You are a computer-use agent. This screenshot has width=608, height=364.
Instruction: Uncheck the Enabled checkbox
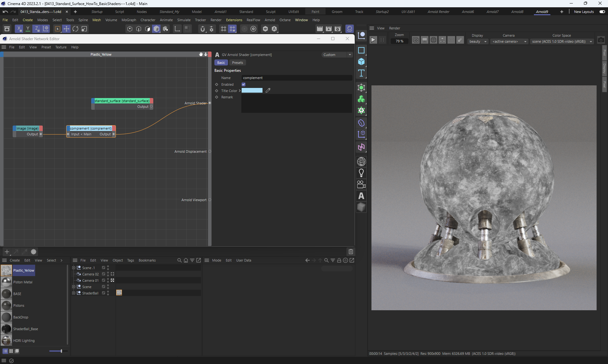(244, 84)
